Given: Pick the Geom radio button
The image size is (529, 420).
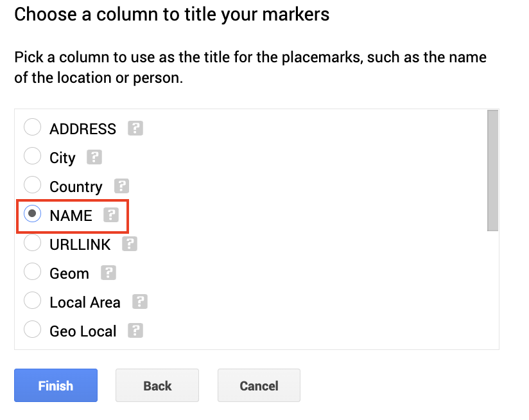Looking at the screenshot, I should 32,272.
